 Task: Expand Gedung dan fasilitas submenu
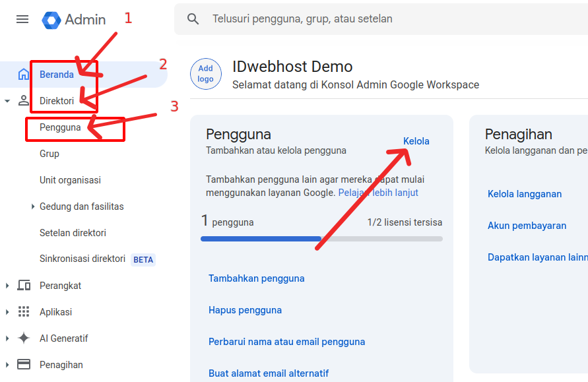click(x=32, y=207)
